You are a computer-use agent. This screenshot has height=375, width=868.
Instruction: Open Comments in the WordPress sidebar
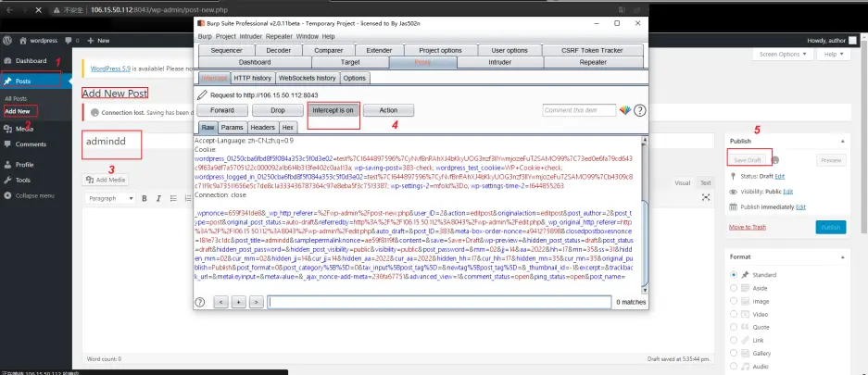pos(31,144)
